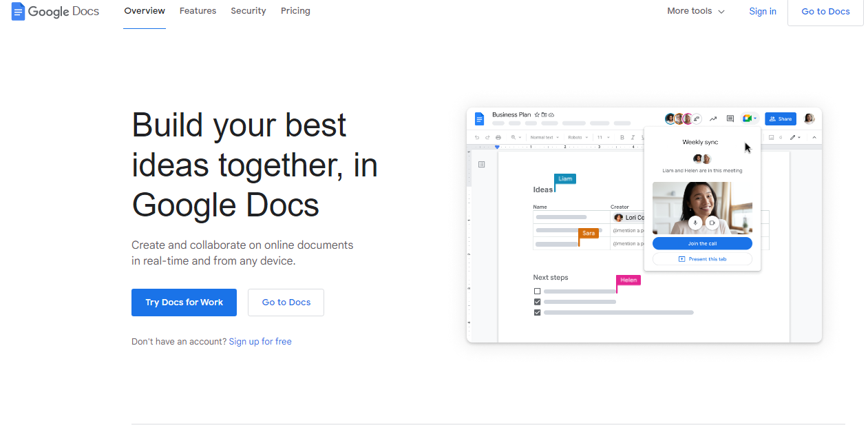Image resolution: width=868 pixels, height=430 pixels.
Task: Click the insert image icon in toolbar
Action: [771, 137]
